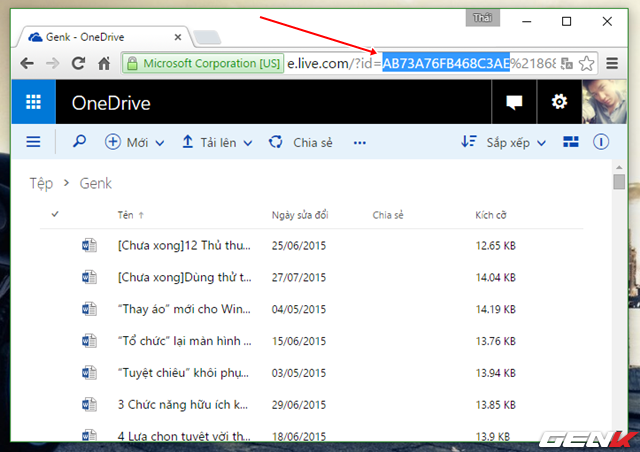Click the Sắp xếp sort icon
Image resolution: width=640 pixels, height=452 pixels.
[x=469, y=142]
